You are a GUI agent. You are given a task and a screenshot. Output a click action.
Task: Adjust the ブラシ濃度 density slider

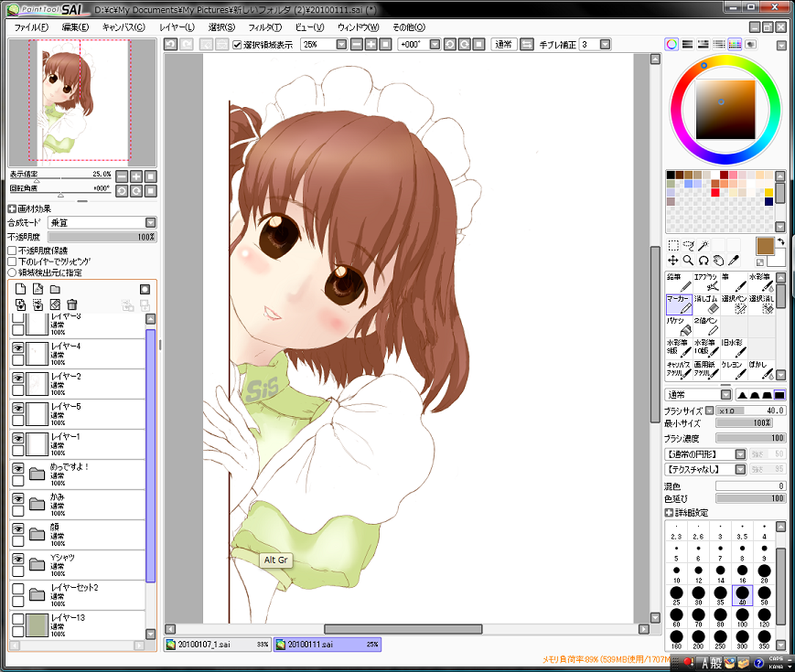pyautogui.click(x=750, y=438)
